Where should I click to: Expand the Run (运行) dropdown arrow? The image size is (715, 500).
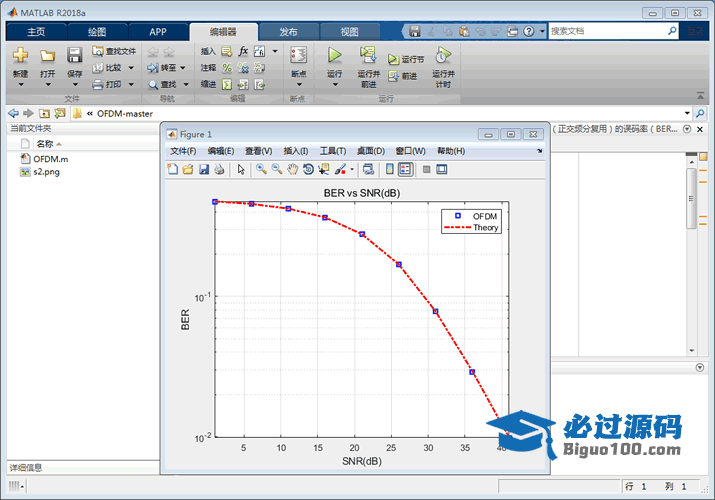(335, 85)
